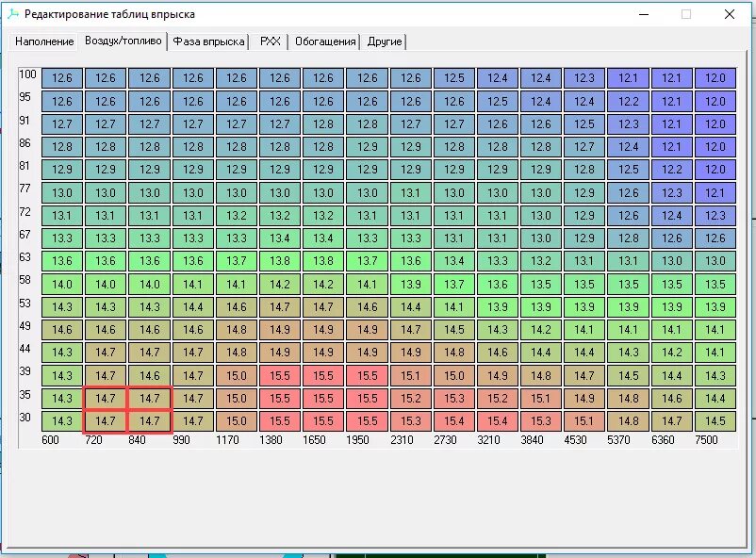Click the 77 load axis label

point(25,189)
